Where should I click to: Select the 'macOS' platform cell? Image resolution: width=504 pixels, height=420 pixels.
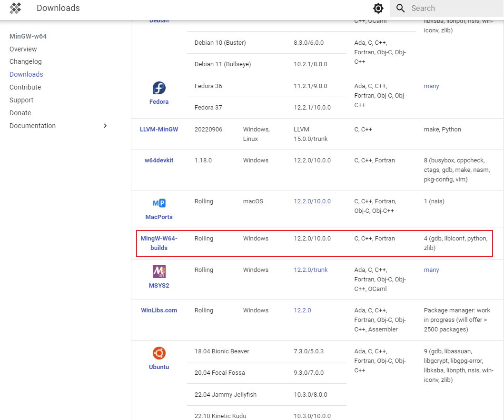click(253, 201)
